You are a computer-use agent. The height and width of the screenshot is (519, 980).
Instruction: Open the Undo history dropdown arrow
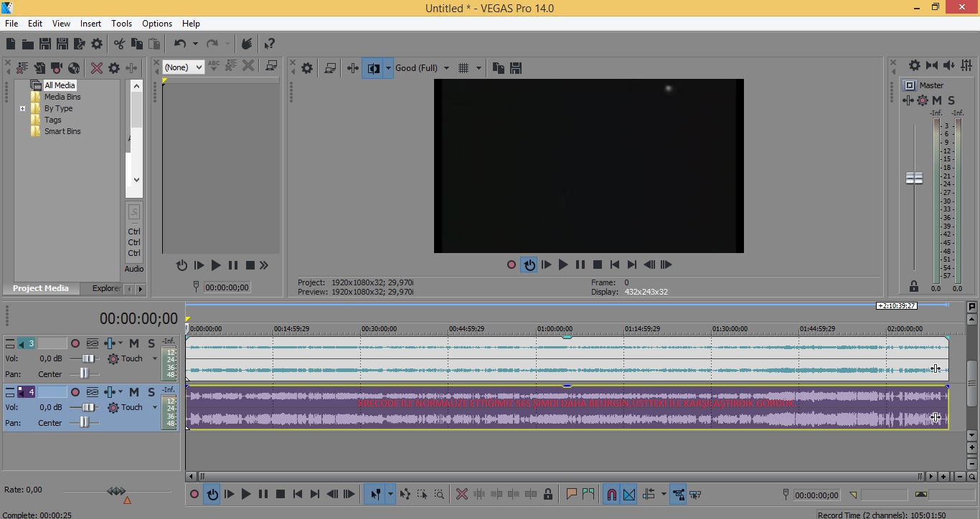pos(195,44)
